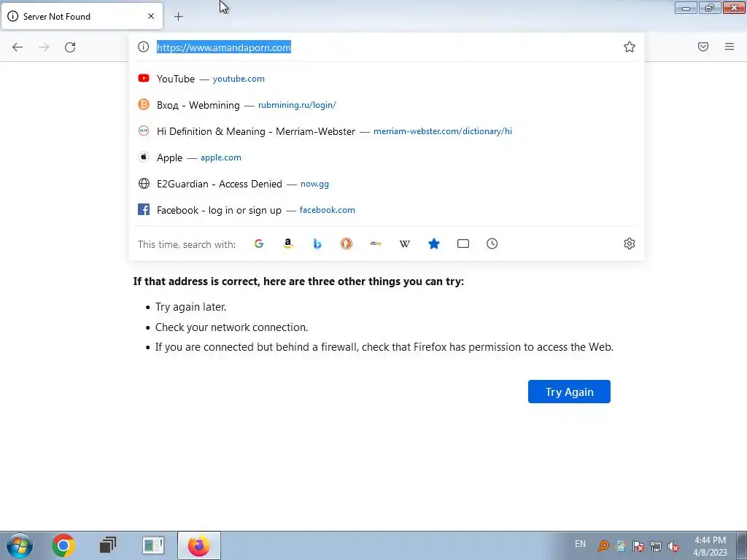Go back with the back arrow

18,47
